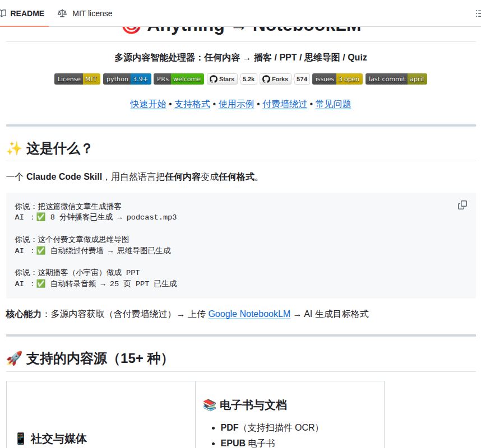
Task: Click the GitHub Stars badge
Action: click(222, 79)
